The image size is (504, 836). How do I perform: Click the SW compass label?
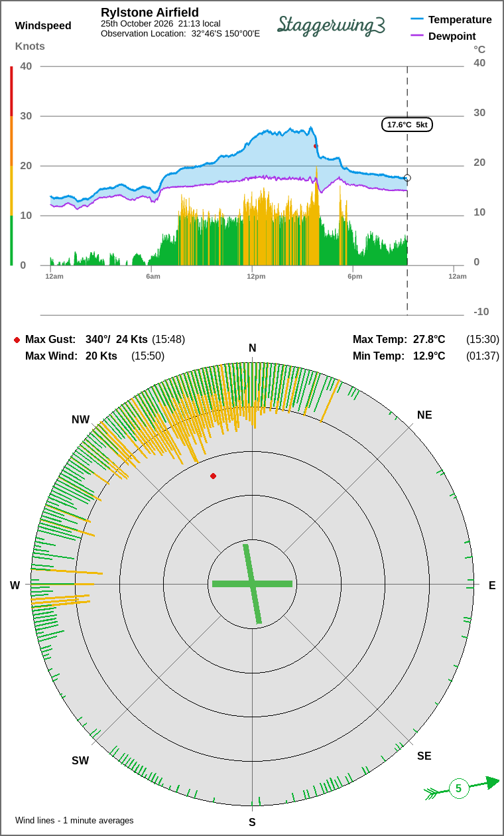click(80, 760)
